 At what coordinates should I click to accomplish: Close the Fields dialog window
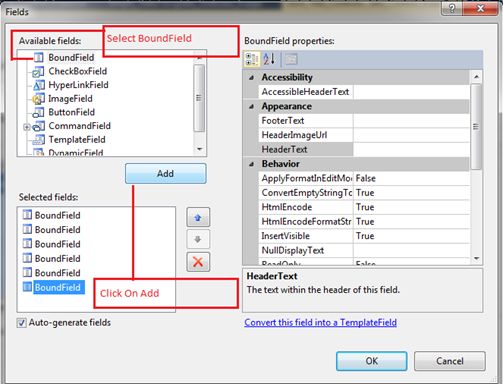pyautogui.click(x=481, y=8)
